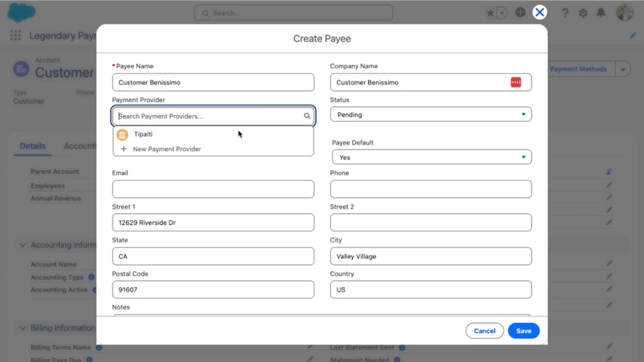Switch to the Details tab
This screenshot has height=362, width=644.
[x=33, y=146]
